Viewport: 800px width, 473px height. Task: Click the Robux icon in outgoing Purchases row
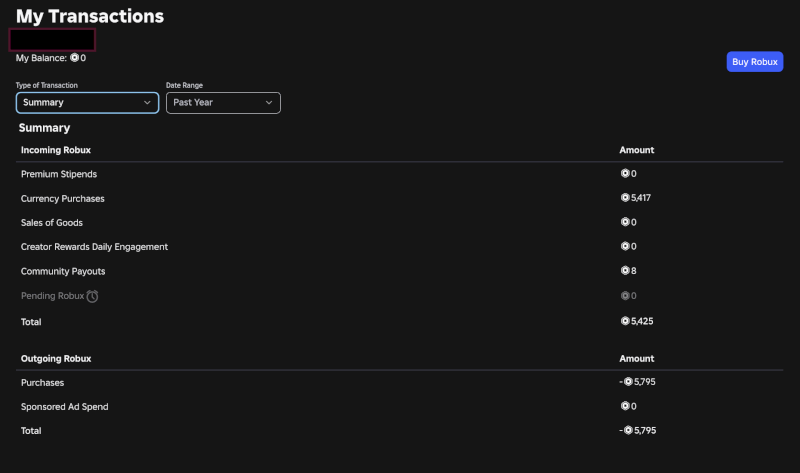pyautogui.click(x=628, y=382)
